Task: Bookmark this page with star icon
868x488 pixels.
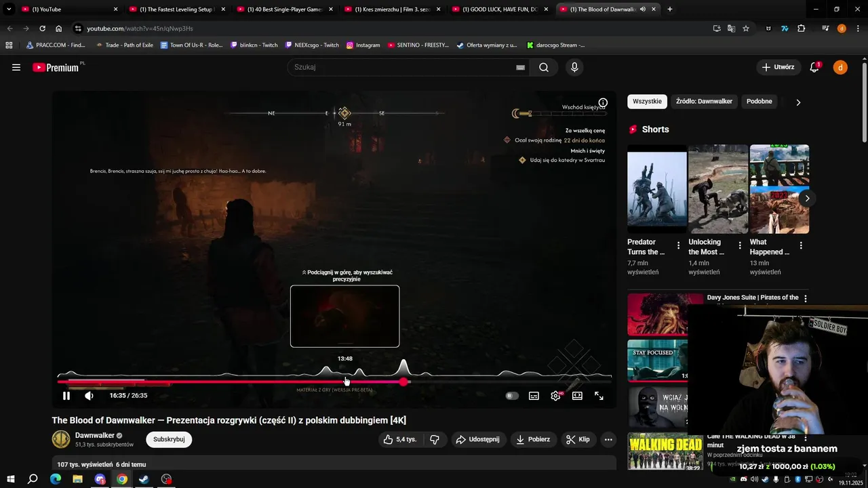Action: point(746,28)
